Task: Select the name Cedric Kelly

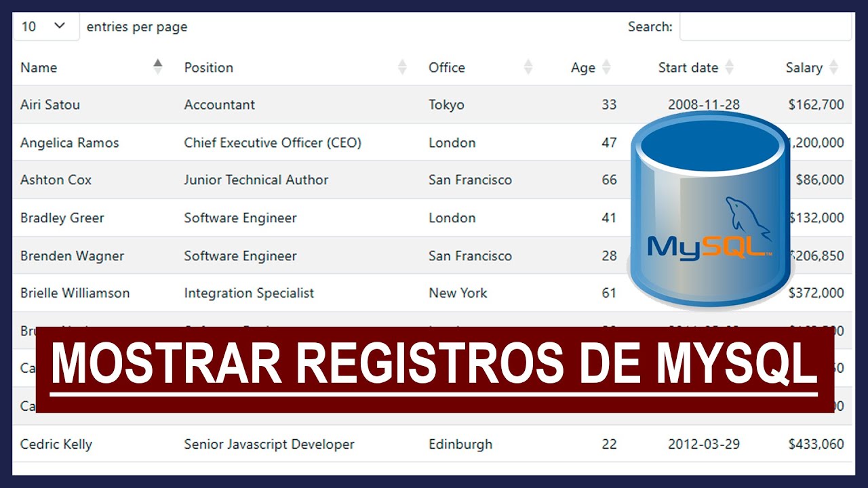Action: (x=56, y=444)
